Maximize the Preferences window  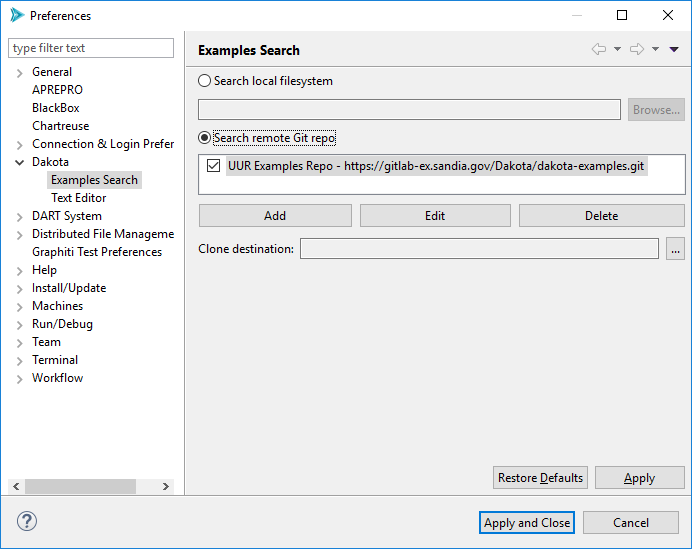coord(622,15)
